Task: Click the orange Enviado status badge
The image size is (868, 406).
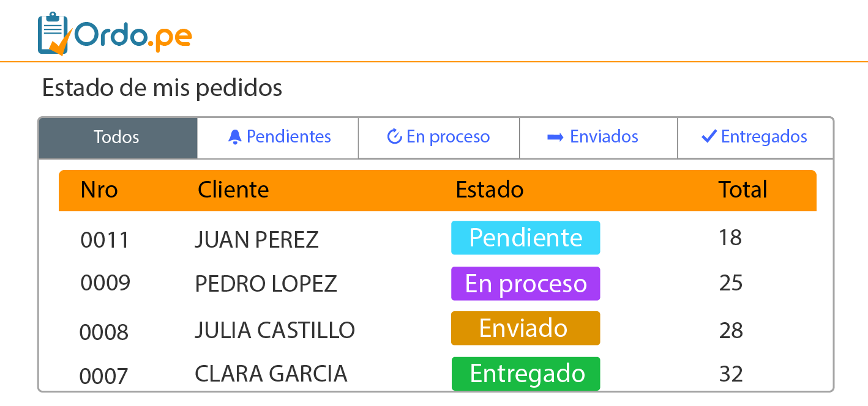Action: tap(525, 328)
